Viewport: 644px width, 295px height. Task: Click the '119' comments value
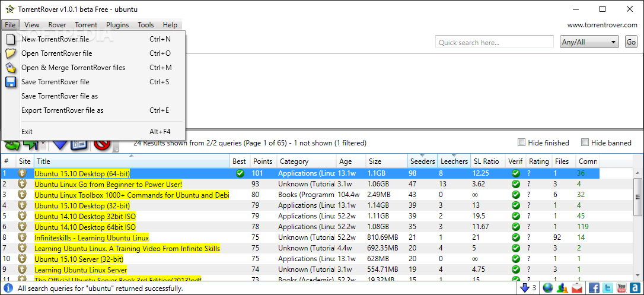pyautogui.click(x=582, y=227)
